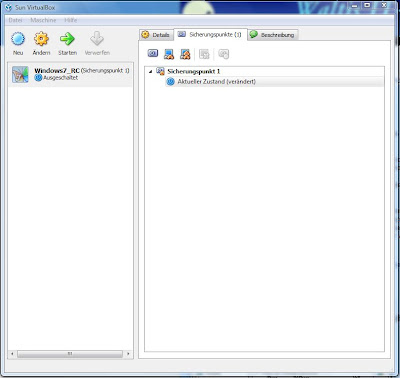The height and width of the screenshot is (378, 400).
Task: Close the Sun VirtualBox window
Action: (383, 6)
